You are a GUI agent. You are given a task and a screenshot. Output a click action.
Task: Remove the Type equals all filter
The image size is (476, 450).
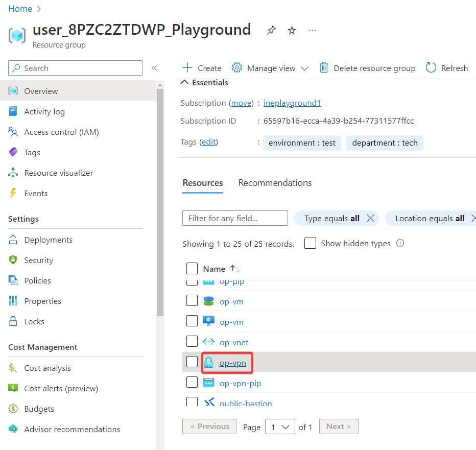click(371, 218)
